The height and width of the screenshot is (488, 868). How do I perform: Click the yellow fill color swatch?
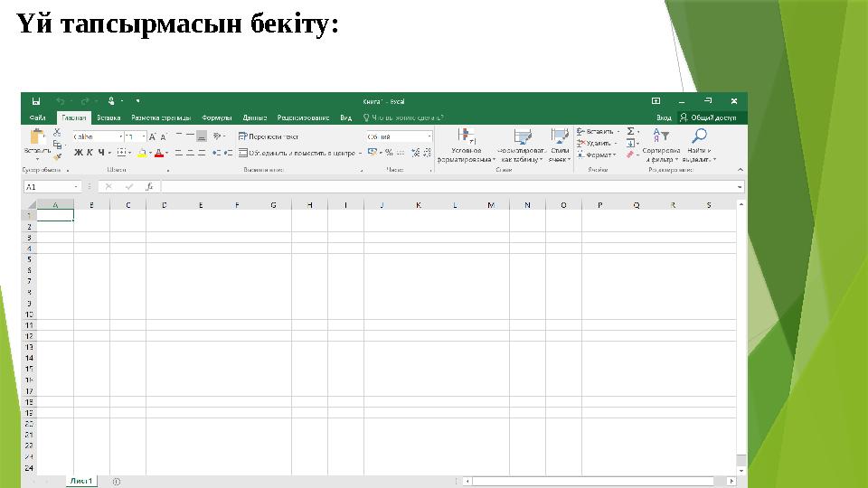(142, 153)
